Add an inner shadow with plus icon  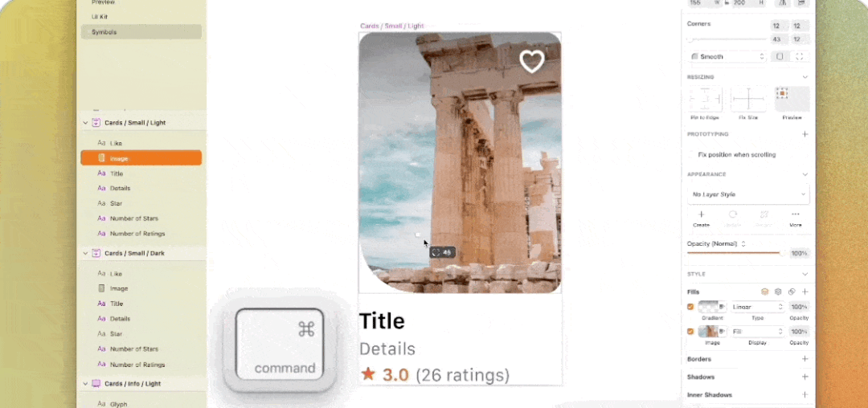(x=805, y=394)
